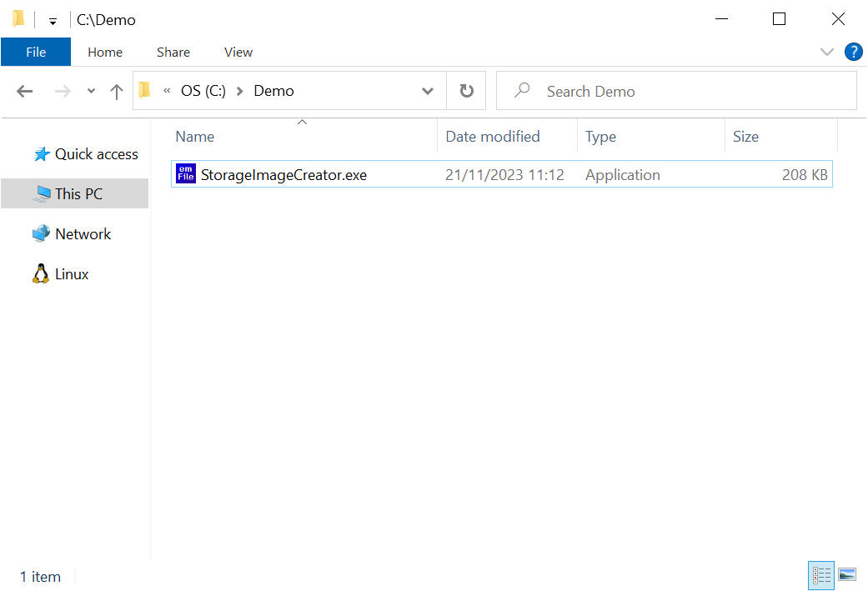Sort by Size column header
Screen dimensions: 868x591
click(x=745, y=137)
